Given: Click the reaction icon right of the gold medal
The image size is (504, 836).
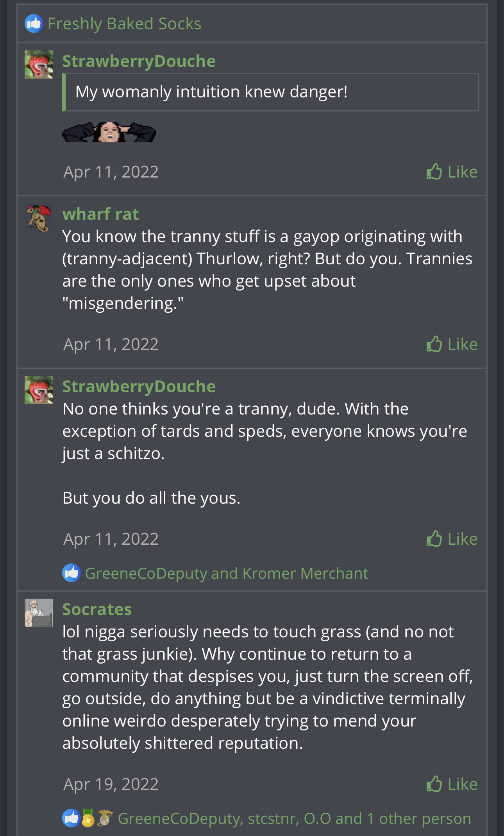Looking at the screenshot, I should [x=105, y=818].
